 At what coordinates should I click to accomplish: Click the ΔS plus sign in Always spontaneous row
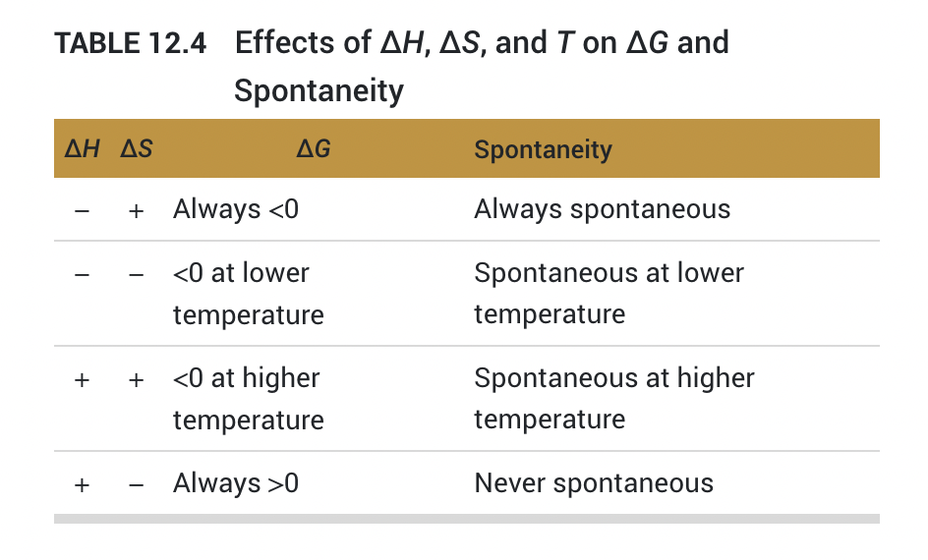[x=136, y=210]
